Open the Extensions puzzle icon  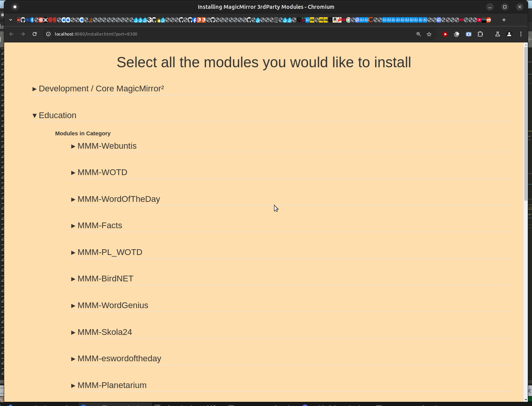click(480, 34)
